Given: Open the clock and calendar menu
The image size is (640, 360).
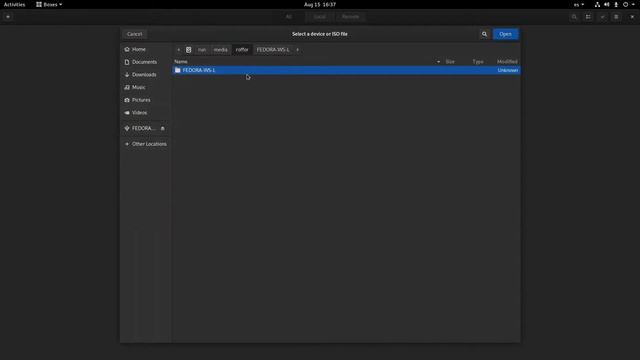Looking at the screenshot, I should coord(320,4).
